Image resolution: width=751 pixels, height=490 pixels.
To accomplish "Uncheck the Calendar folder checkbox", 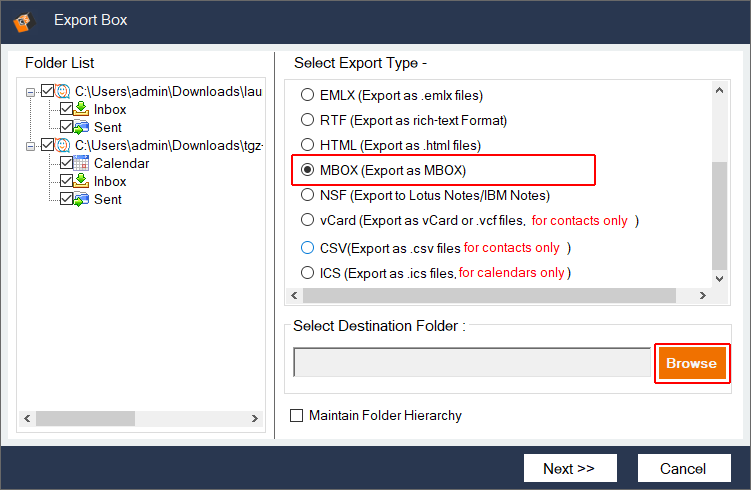I will 67,163.
